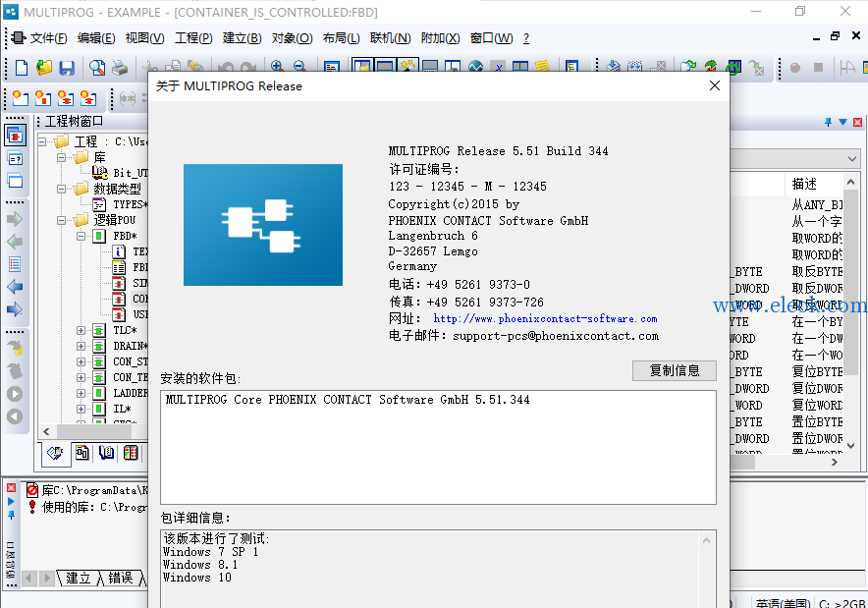The height and width of the screenshot is (608, 868).
Task: Click project tree horizontal scrollbar left arrow
Action: click(x=46, y=431)
